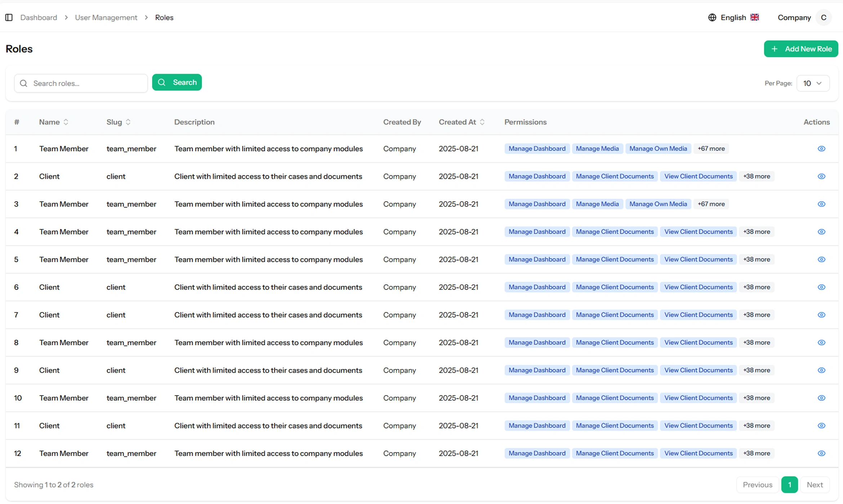Click the globe language icon

(x=712, y=17)
